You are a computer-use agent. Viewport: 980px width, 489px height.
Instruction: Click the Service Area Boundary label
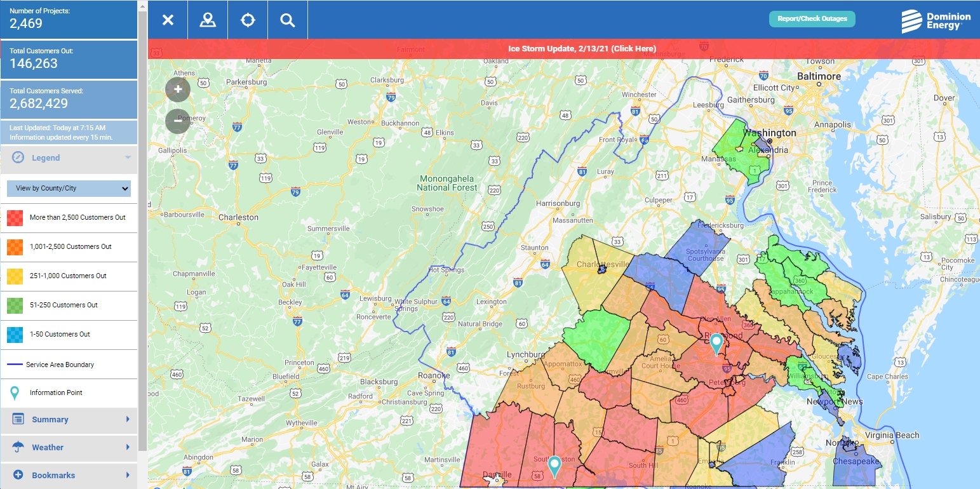pyautogui.click(x=60, y=365)
